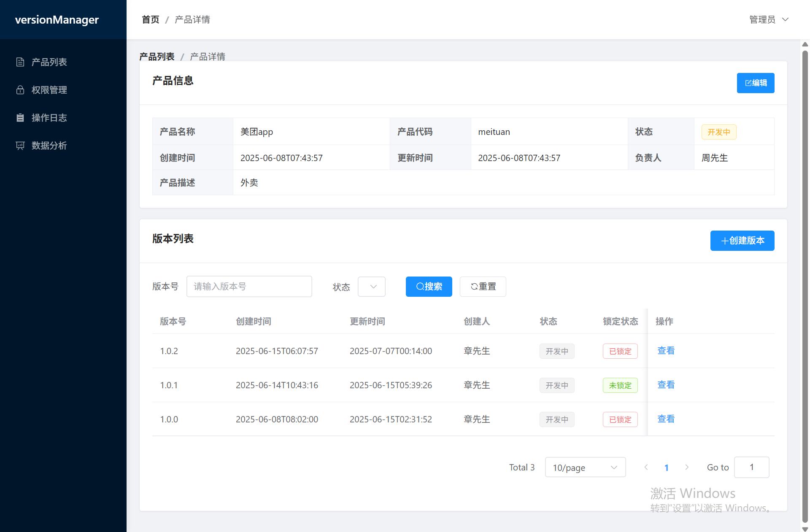810x532 pixels.
Task: Click the next page arrow in pagination
Action: click(687, 467)
